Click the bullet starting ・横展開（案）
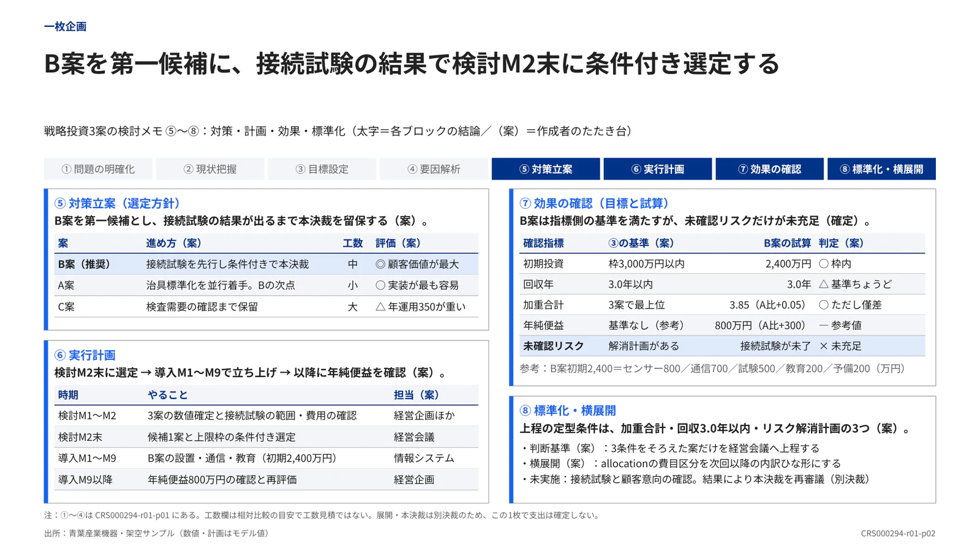Image resolution: width=980 pixels, height=551 pixels. (x=680, y=463)
